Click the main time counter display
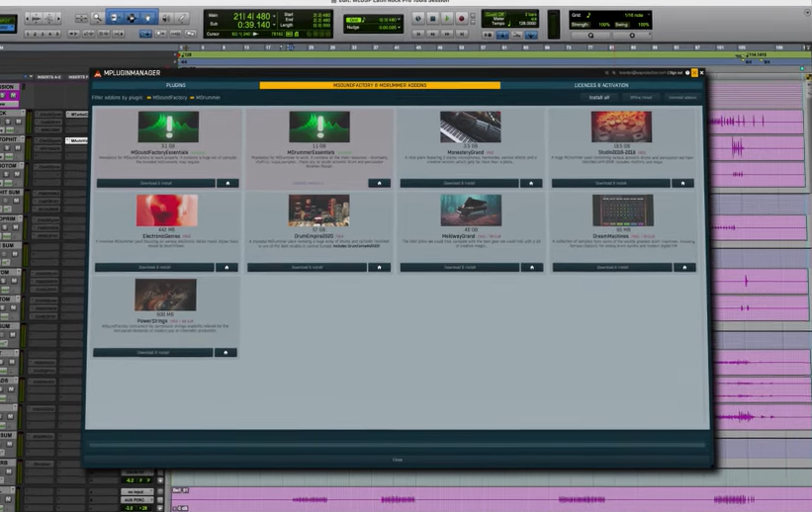This screenshot has width=812, height=512. coord(251,17)
